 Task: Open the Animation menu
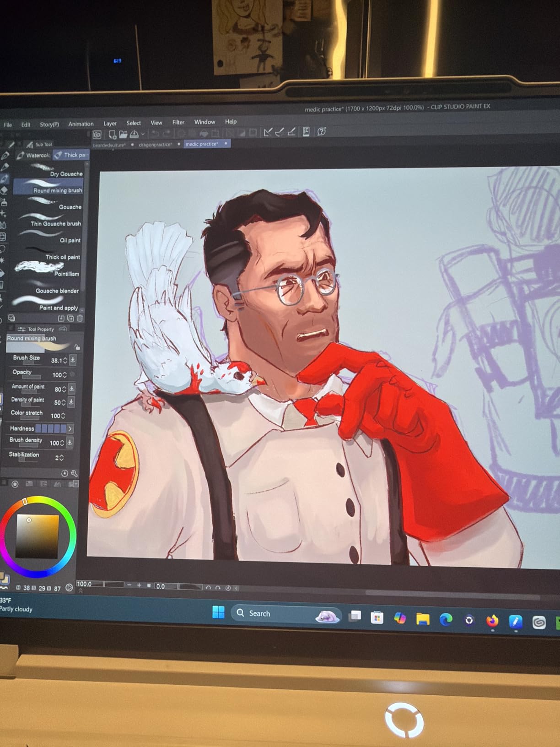[81, 124]
